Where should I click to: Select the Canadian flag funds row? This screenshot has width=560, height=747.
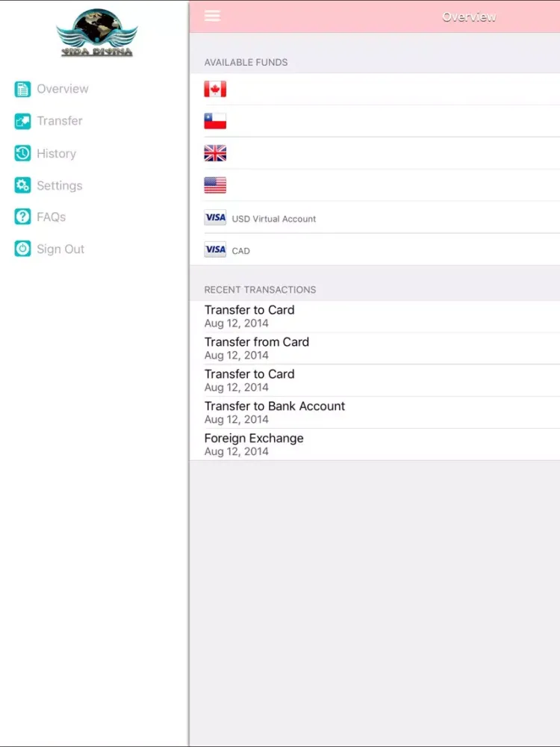click(x=375, y=89)
